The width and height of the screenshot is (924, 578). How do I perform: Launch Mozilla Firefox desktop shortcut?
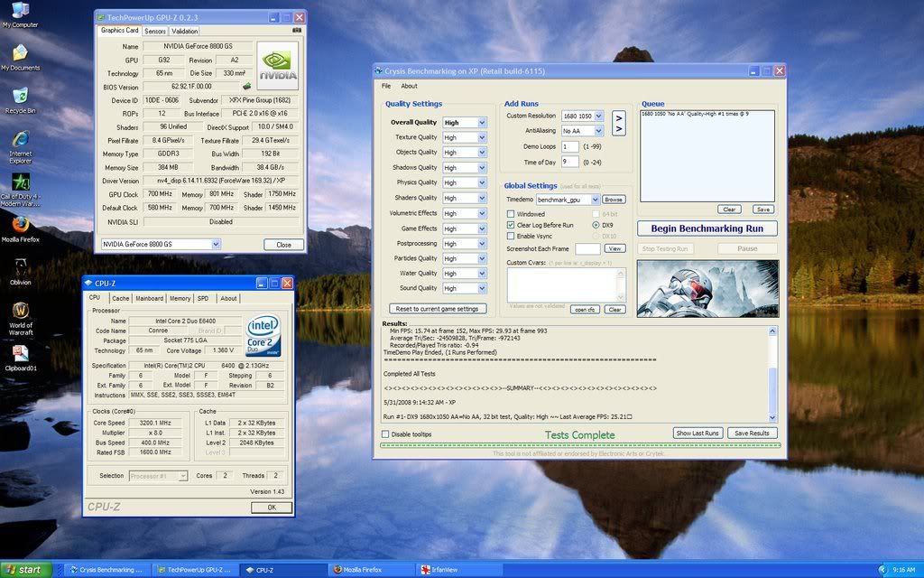point(21,229)
